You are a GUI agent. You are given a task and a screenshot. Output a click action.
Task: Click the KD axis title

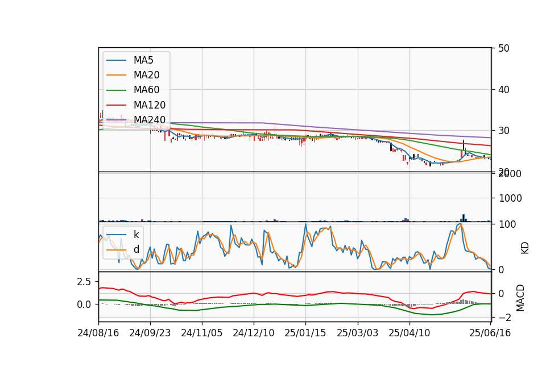525,248
